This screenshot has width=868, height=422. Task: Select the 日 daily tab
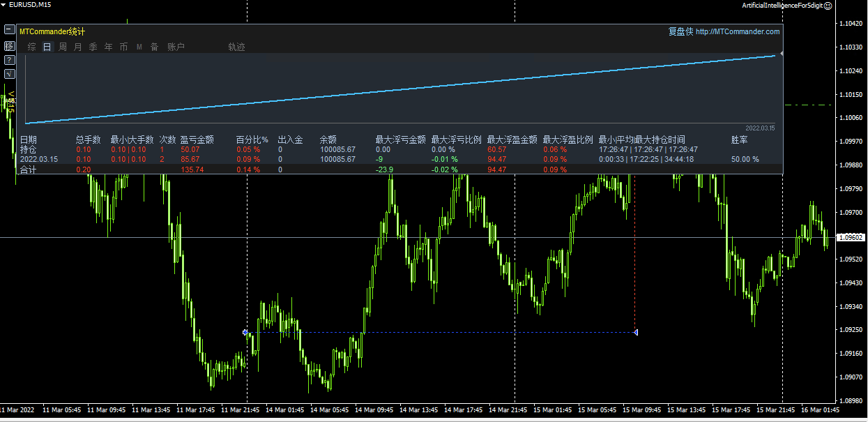pyautogui.click(x=47, y=47)
